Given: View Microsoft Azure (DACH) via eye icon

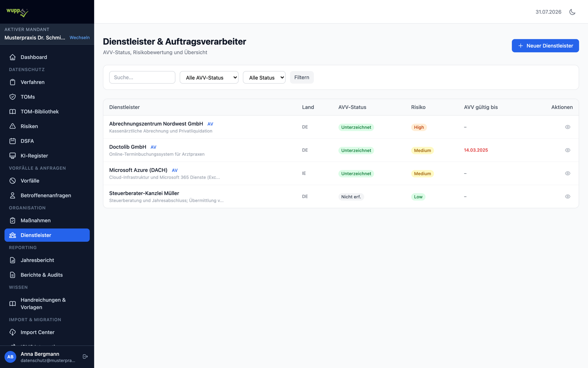Looking at the screenshot, I should (567, 173).
